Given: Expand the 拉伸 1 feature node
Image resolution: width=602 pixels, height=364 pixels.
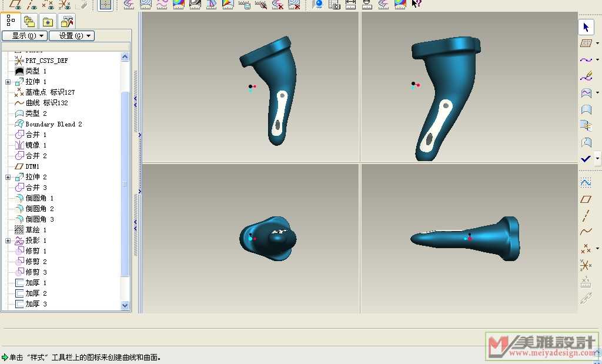Looking at the screenshot, I should 8,82.
